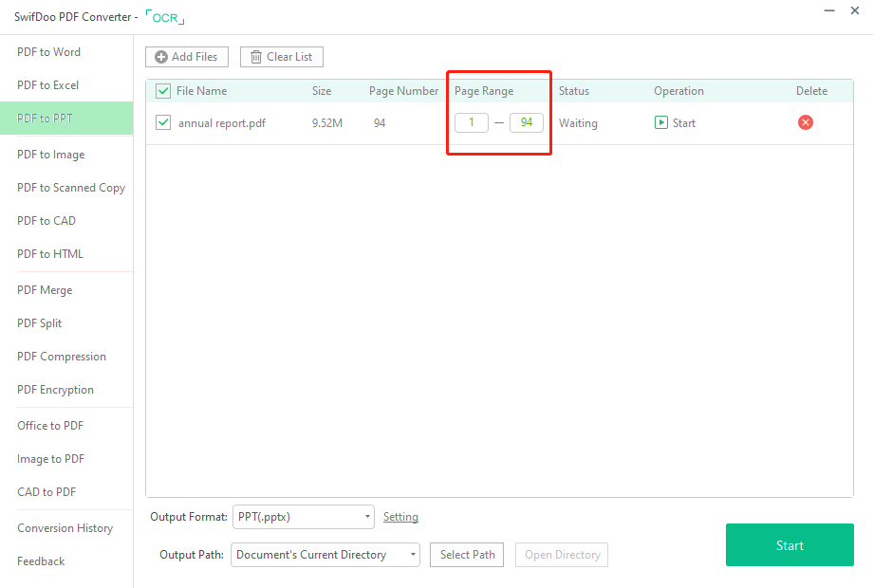The height and width of the screenshot is (588, 873).
Task: Click the large green Start button
Action: [x=789, y=545]
